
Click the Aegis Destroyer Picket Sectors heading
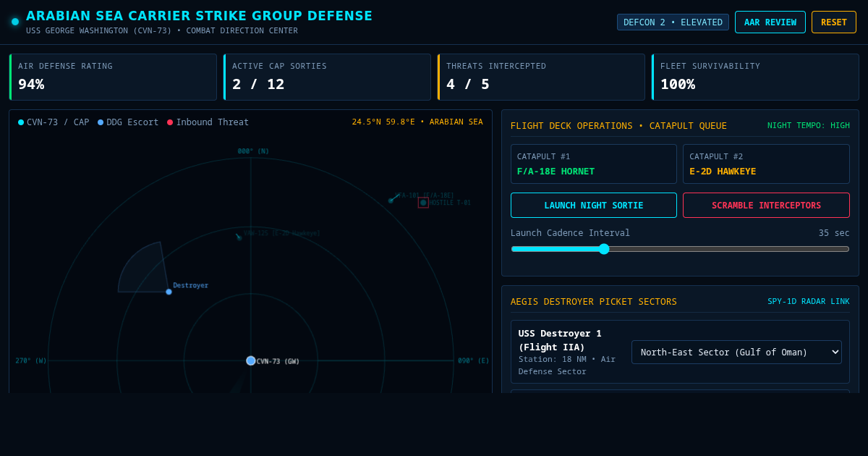point(594,301)
